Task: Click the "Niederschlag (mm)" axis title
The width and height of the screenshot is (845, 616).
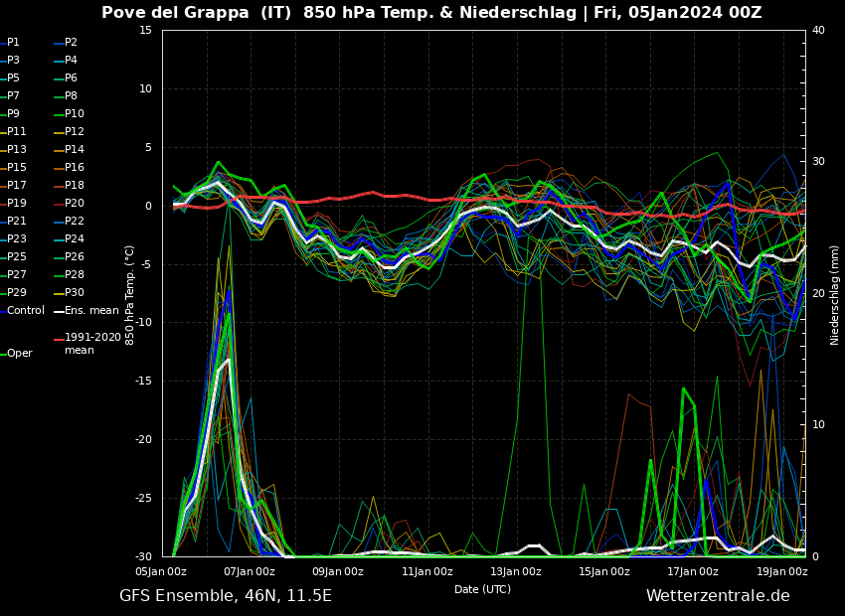Action: click(x=834, y=295)
